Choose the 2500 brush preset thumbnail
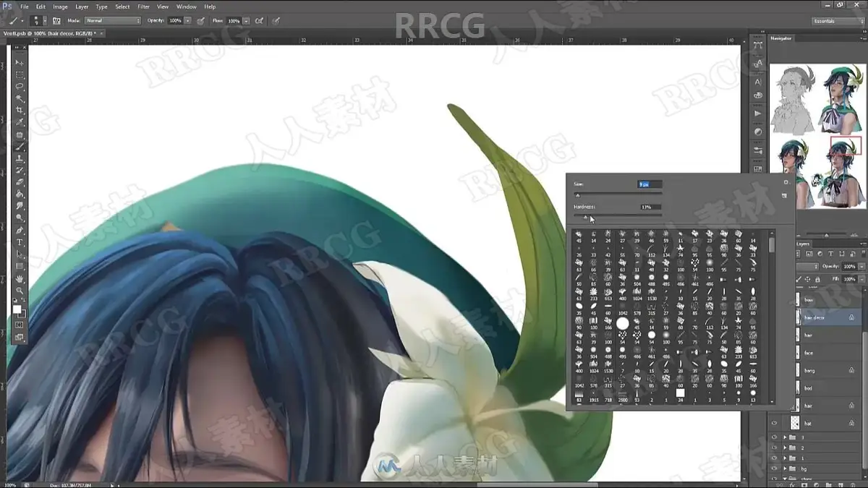868x488 pixels. point(621,396)
